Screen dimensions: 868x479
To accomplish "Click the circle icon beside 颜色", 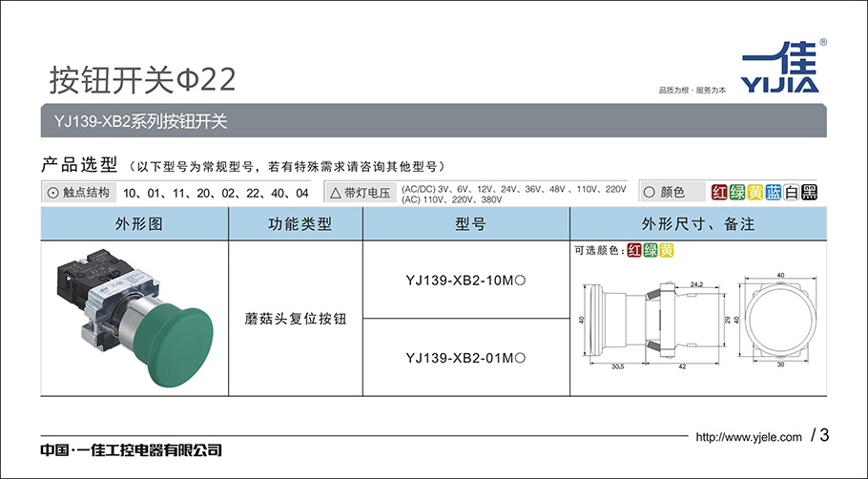I will (x=648, y=192).
